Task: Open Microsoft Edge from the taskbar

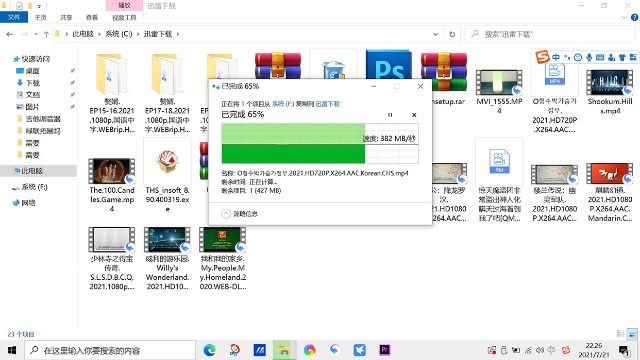Action: pyautogui.click(x=210, y=350)
